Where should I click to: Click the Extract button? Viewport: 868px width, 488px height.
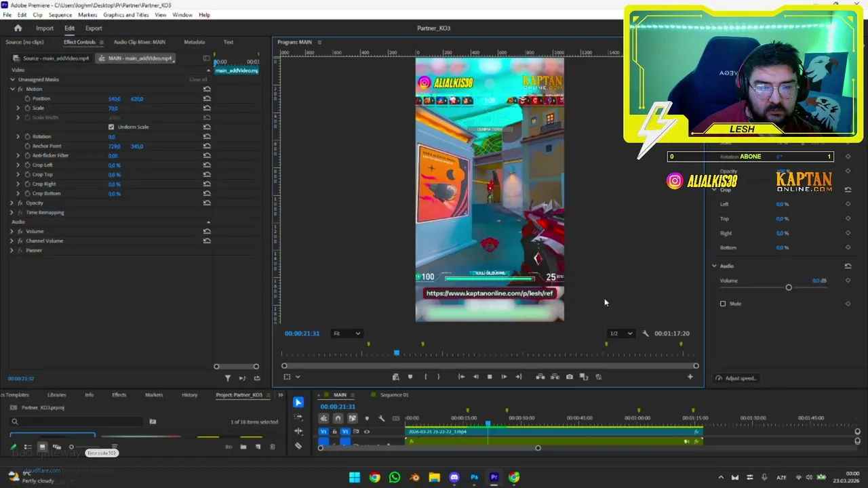[x=555, y=377]
